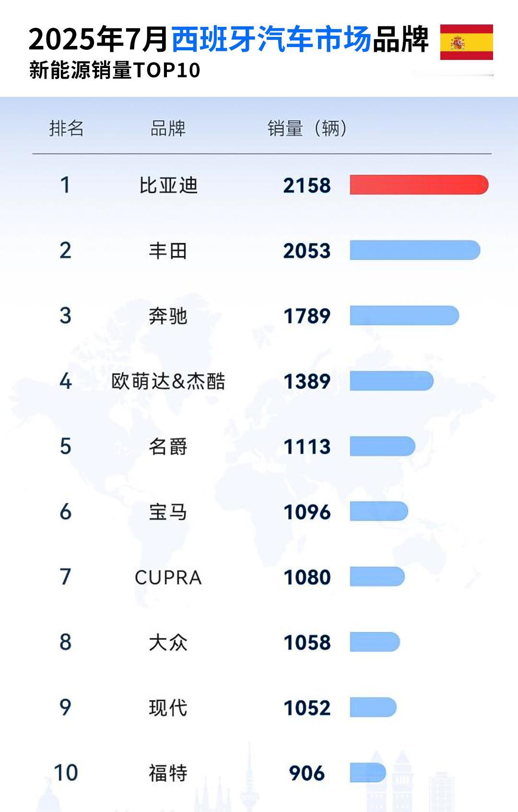Select the CUPRA brand label
Image resolution: width=518 pixels, height=812 pixels.
(x=168, y=578)
